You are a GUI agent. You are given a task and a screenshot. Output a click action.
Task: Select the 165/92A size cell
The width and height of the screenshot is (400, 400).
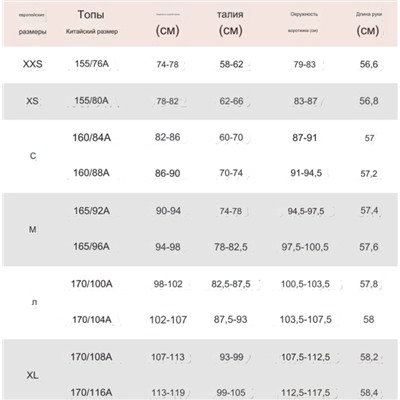(92, 211)
